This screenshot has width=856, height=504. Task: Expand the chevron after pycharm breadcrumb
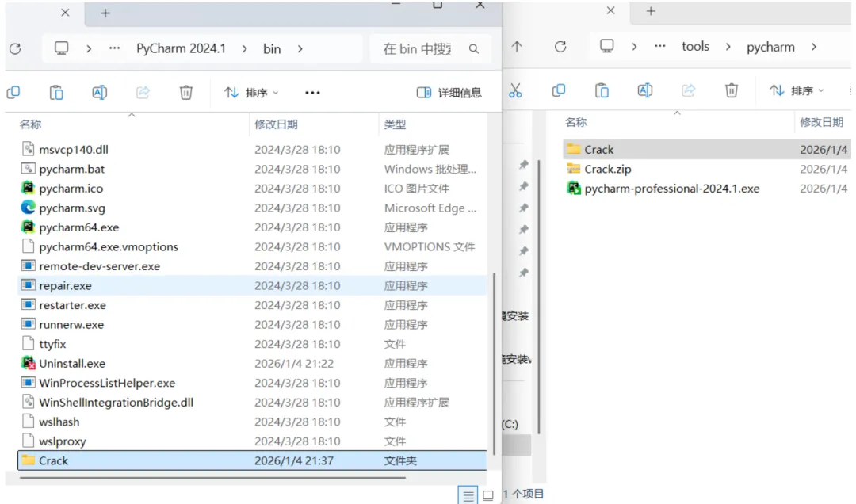(814, 47)
